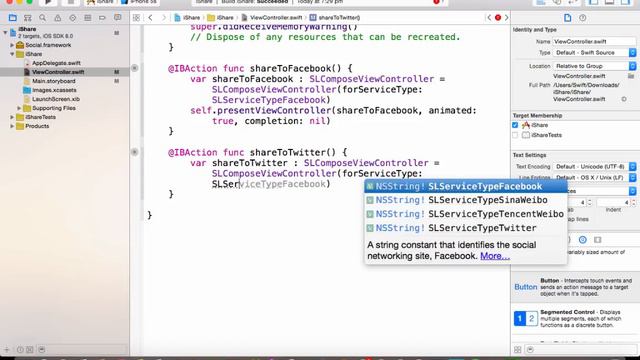Go forward in editor history

(164, 18)
